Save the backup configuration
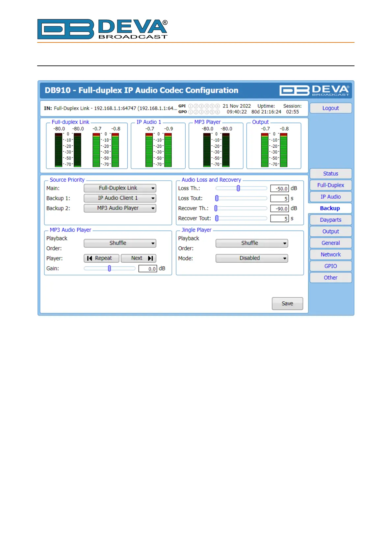The image size is (392, 554). click(x=287, y=304)
